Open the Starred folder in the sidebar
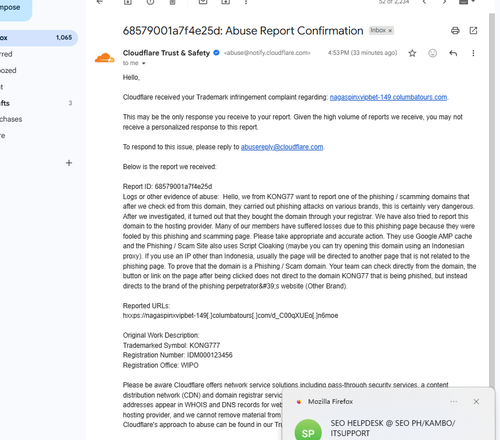 tap(6, 54)
